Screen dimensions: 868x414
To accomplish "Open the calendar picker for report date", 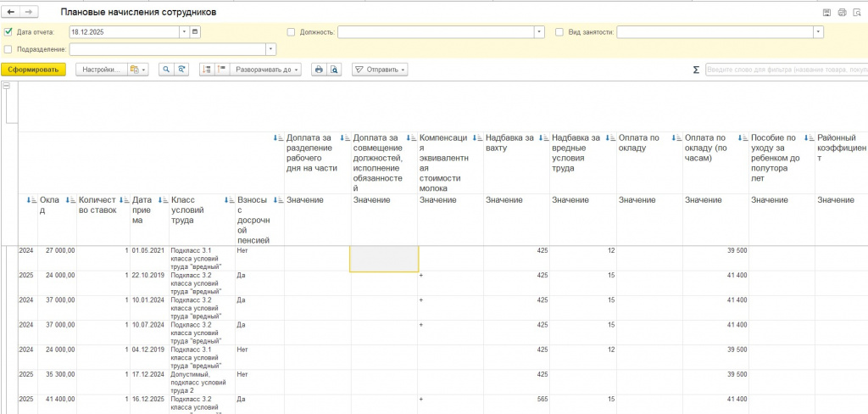I will [x=196, y=32].
